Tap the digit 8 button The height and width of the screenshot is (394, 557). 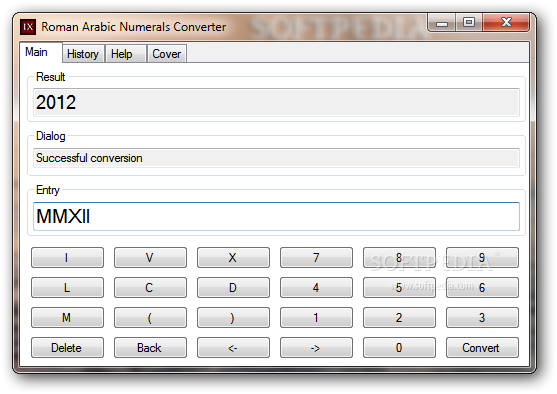point(399,258)
